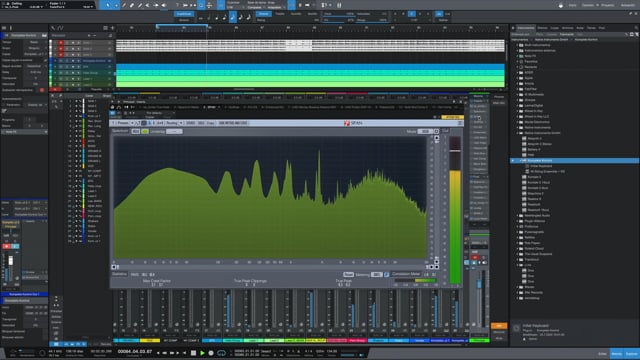The width and height of the screenshot is (640, 360).
Task: Toggle the Loop button in the transport
Action: pyautogui.click(x=221, y=353)
